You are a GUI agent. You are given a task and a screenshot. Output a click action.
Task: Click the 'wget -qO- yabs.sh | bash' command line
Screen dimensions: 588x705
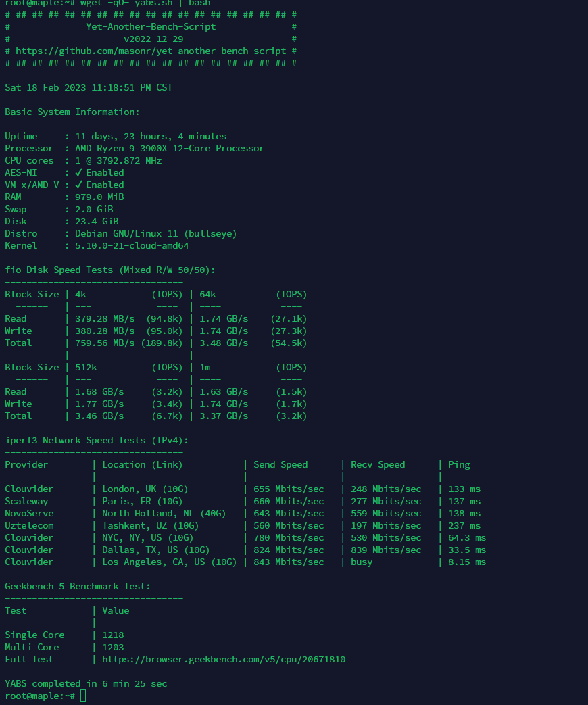point(145,3)
